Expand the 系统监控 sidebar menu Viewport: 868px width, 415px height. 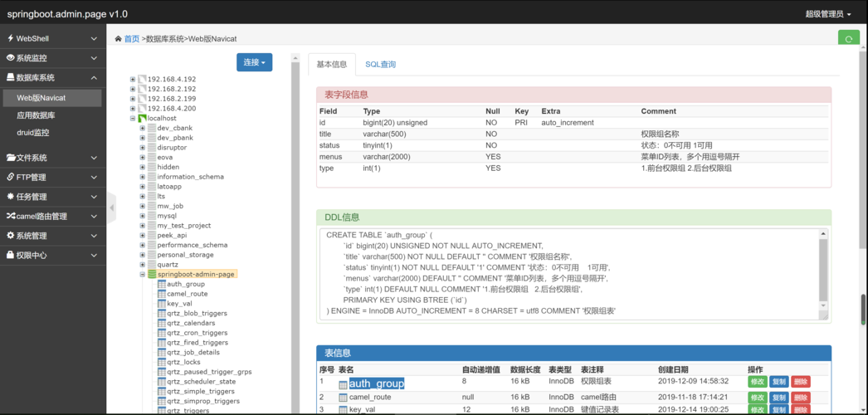[52, 58]
